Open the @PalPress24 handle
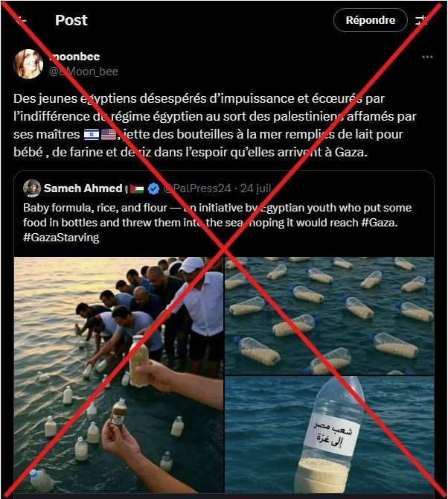 [x=197, y=188]
